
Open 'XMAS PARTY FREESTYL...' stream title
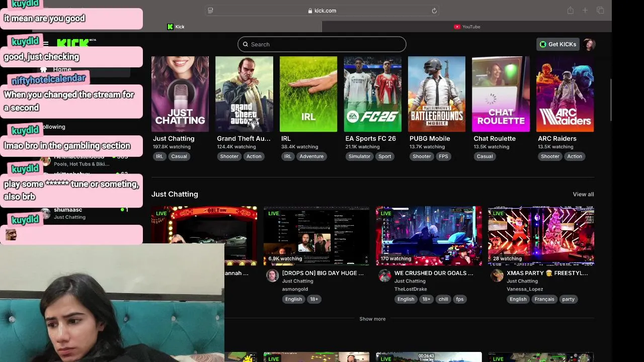547,273
